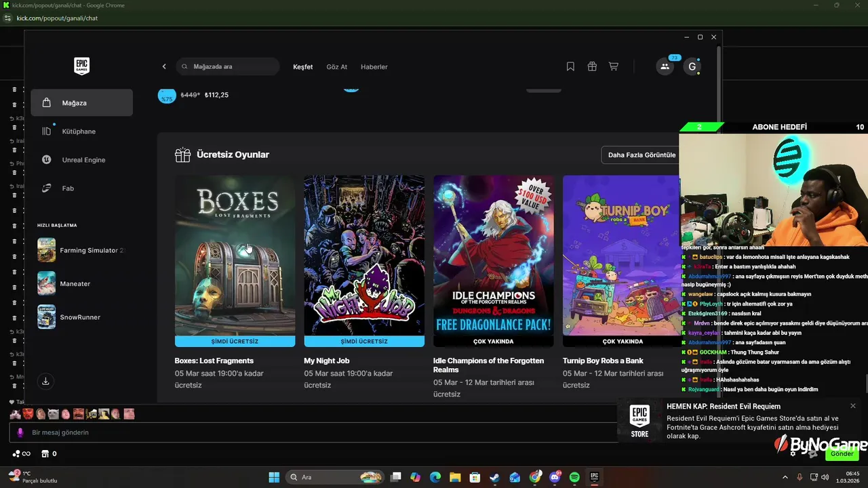Image resolution: width=868 pixels, height=488 pixels.
Task: Click the Turnip Boy cover art
Action: pyautogui.click(x=621, y=255)
